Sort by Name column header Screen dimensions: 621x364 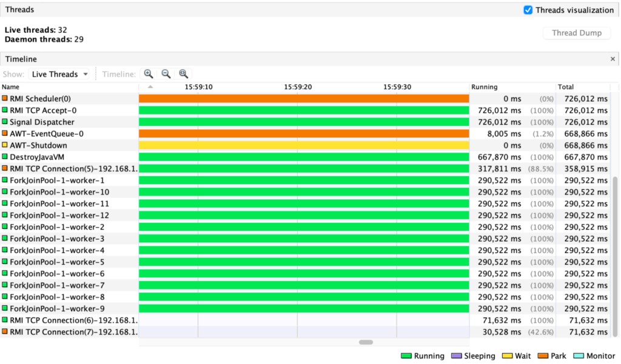[x=70, y=87]
